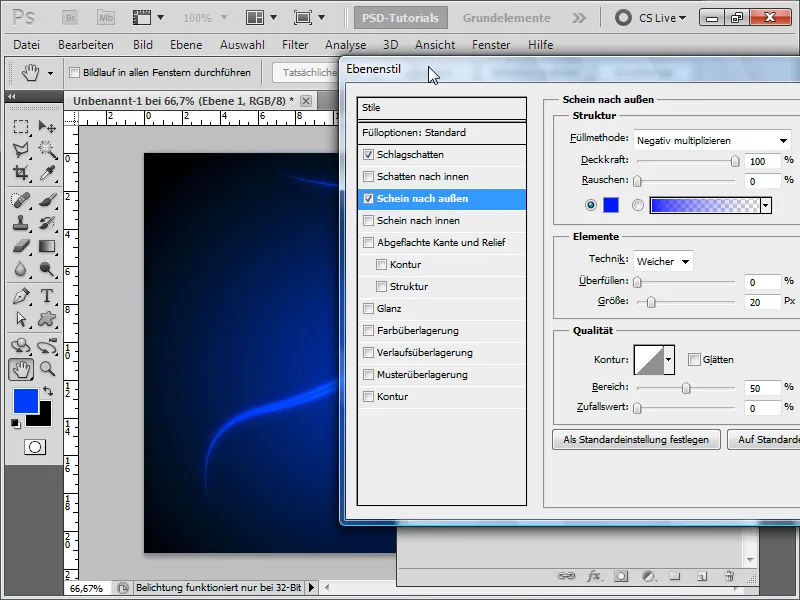Uncheck Schein nach außen checkbox
Screen dimensions: 800x600
[368, 198]
